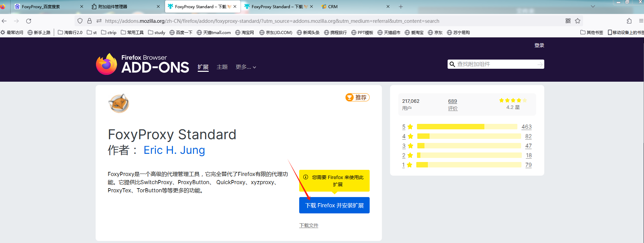Open a new tab with the plus button
Image resolution: width=644 pixels, height=243 pixels.
click(401, 6)
